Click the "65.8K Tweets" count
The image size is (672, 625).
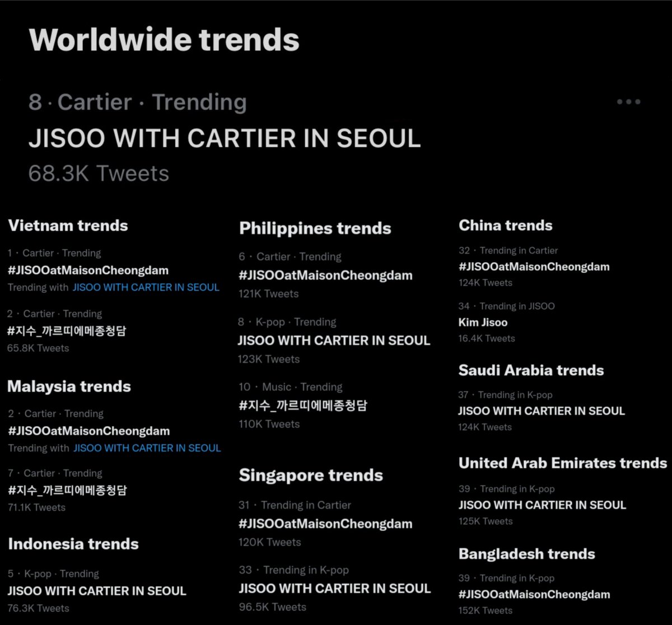pos(38,348)
